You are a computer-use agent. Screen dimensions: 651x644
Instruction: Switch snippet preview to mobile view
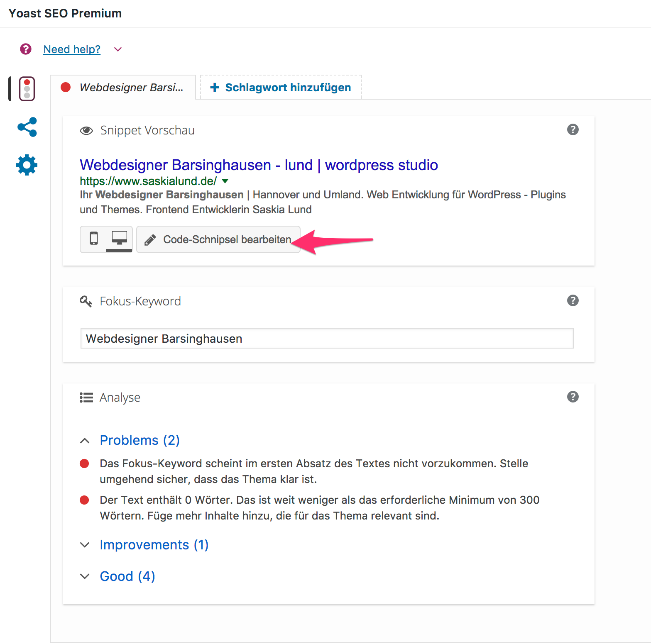pos(94,239)
